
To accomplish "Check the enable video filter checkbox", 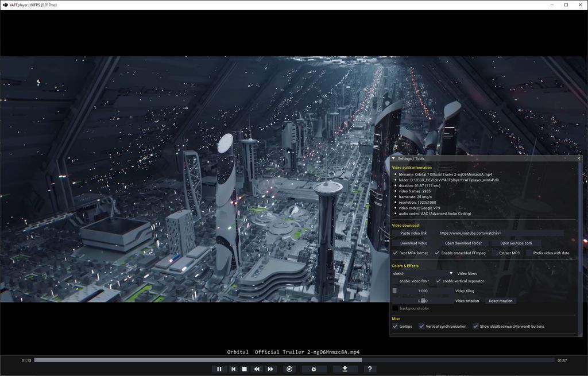I will click(395, 281).
